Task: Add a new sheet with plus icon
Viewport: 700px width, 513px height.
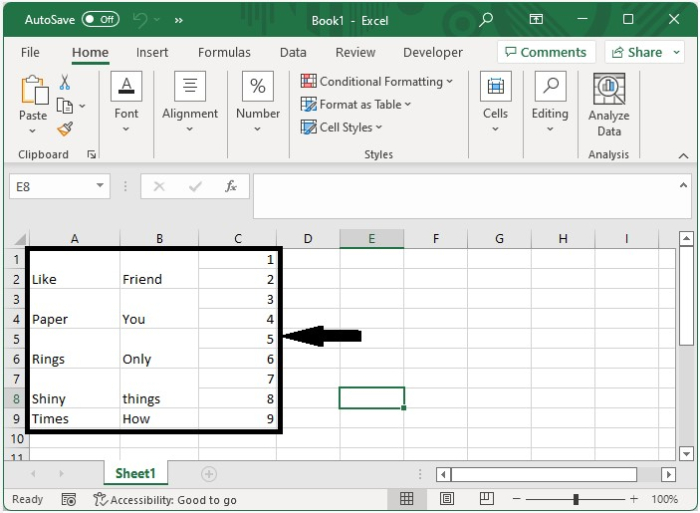Action: tap(209, 473)
